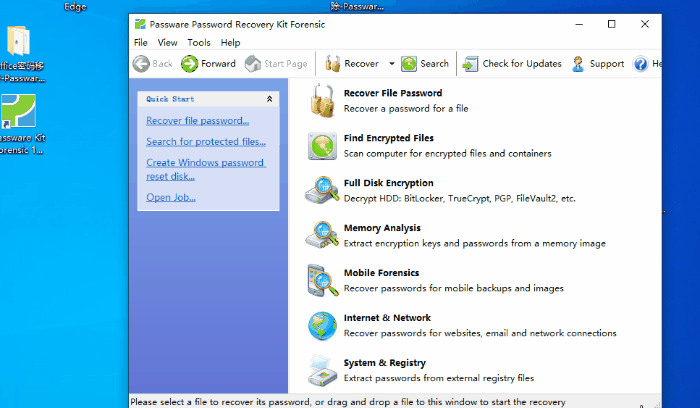The height and width of the screenshot is (408, 700).
Task: Click the Recover File Password padlock icon
Action: pyautogui.click(x=322, y=101)
